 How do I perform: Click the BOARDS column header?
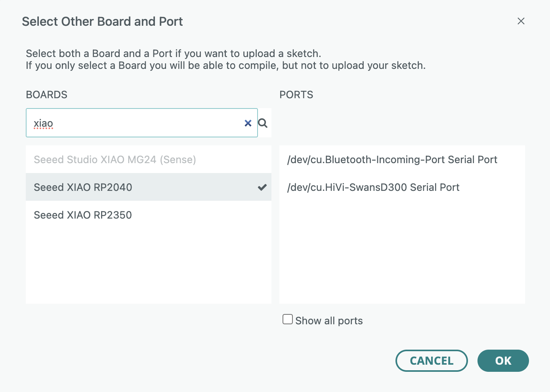pyautogui.click(x=46, y=95)
